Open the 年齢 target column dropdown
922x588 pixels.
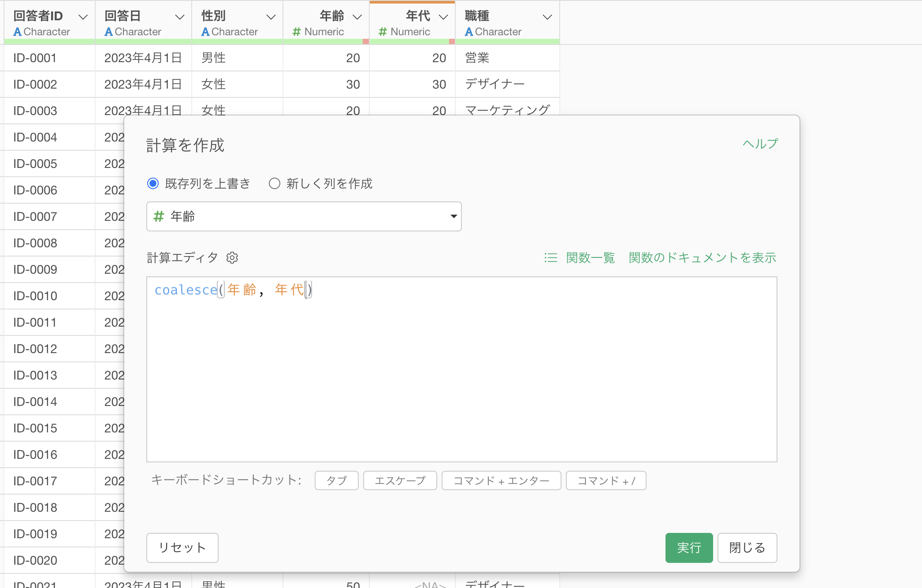tap(453, 216)
